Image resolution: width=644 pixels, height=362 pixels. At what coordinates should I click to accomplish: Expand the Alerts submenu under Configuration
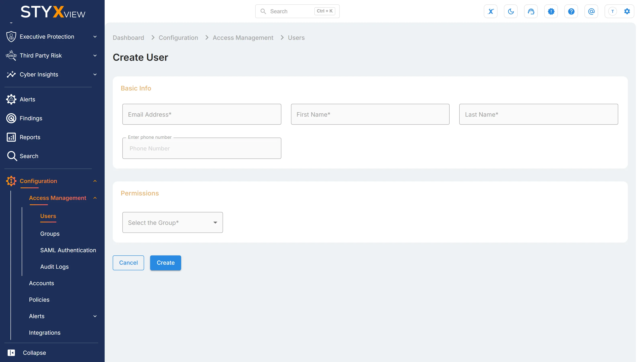95,316
